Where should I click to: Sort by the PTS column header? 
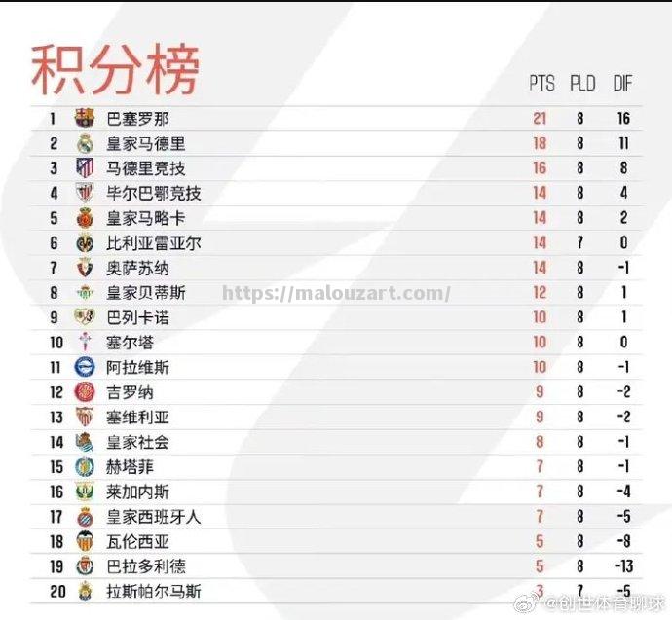point(541,84)
